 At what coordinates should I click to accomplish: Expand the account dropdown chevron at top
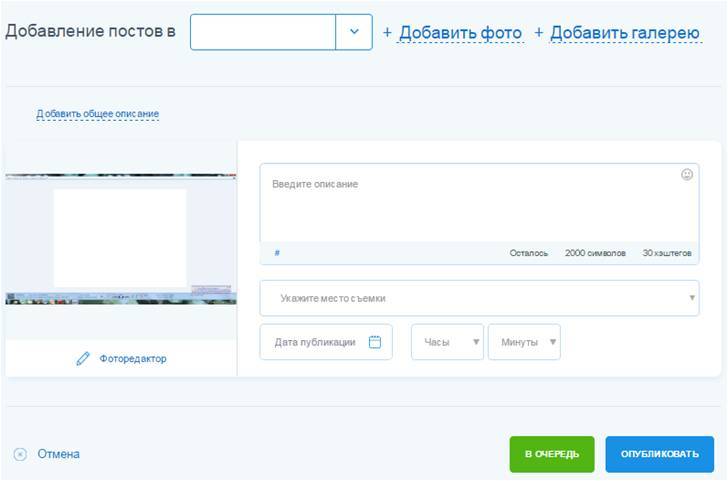coord(354,32)
